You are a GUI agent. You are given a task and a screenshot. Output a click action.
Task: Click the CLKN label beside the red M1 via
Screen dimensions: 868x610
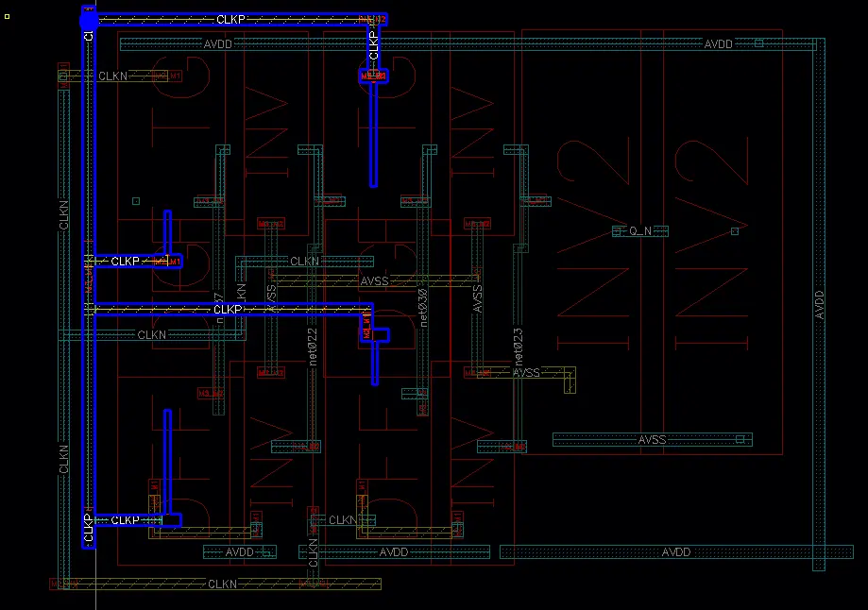(x=113, y=76)
